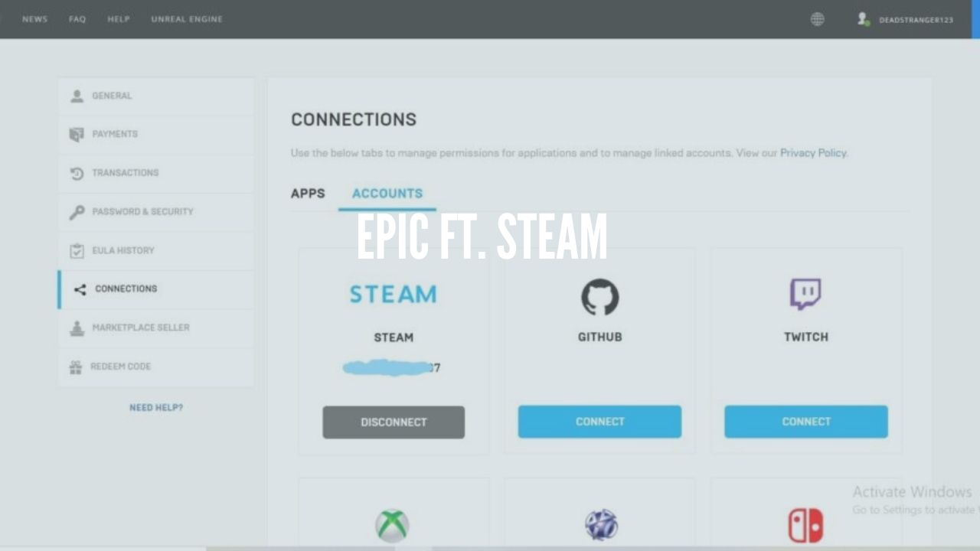Click the Steam logo
The width and height of the screenshot is (980, 551).
393,295
